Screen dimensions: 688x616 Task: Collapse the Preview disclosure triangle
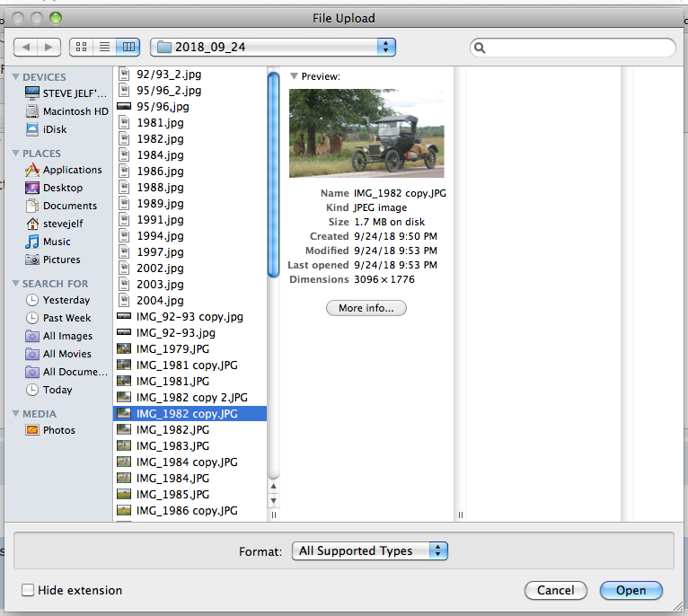294,76
